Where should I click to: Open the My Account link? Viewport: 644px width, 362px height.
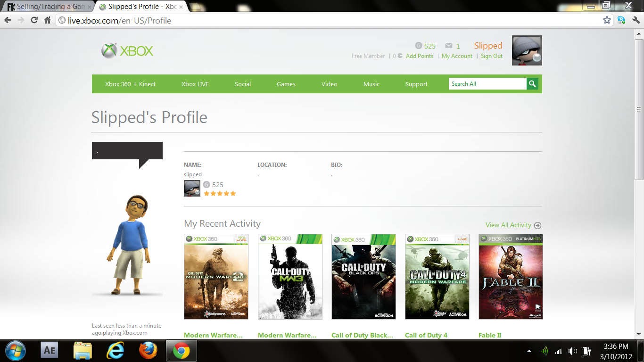pos(457,56)
